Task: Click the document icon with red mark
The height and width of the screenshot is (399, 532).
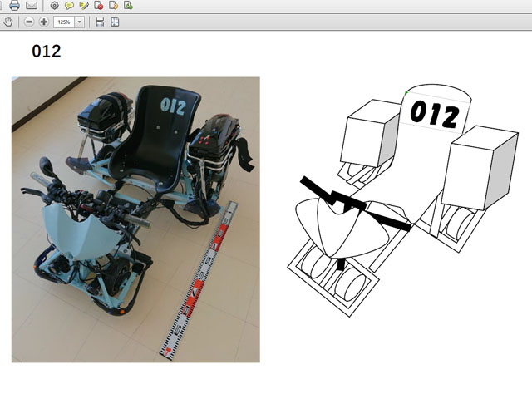Action: coord(98,5)
